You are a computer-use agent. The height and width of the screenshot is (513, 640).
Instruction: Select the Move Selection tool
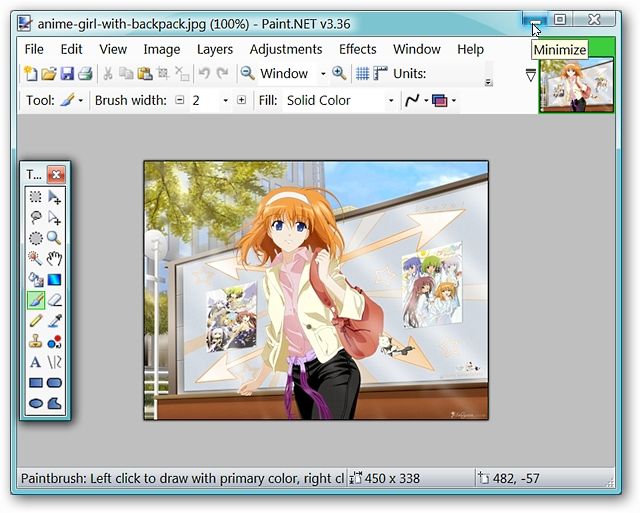coord(54,218)
